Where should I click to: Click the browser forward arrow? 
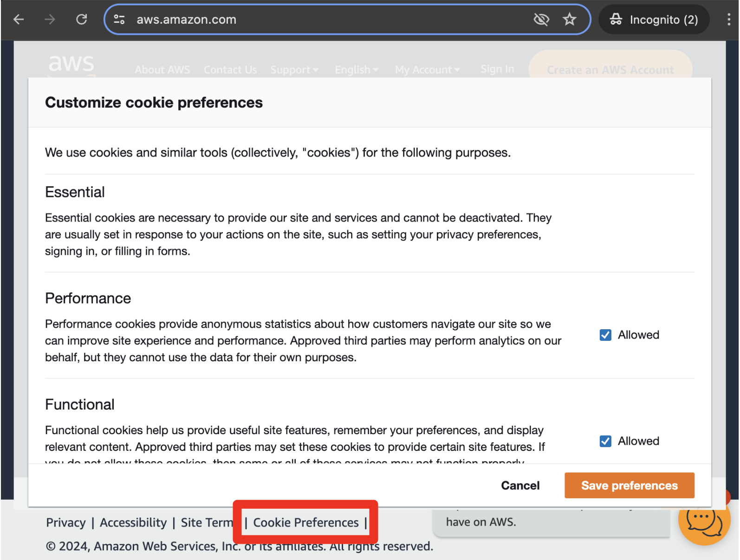pos(50,20)
